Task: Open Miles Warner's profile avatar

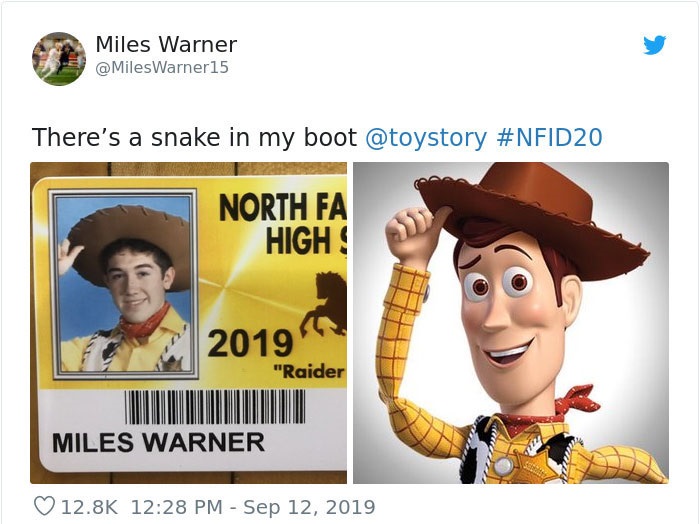Action: 59,59
